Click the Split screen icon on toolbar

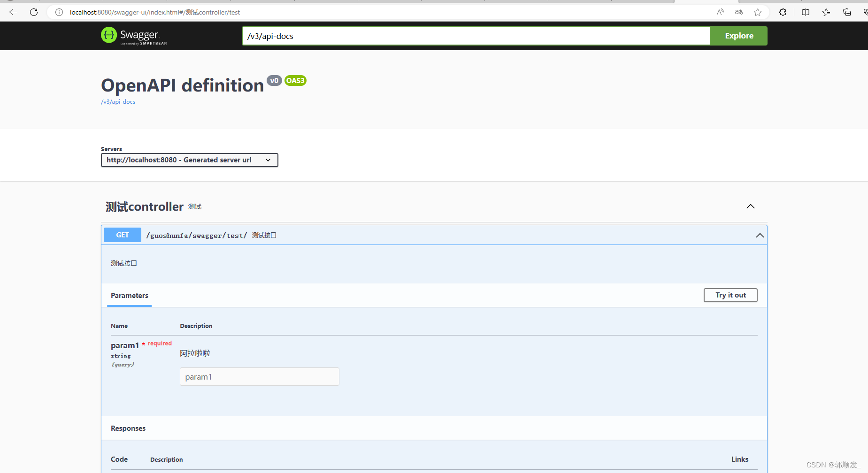pos(805,12)
